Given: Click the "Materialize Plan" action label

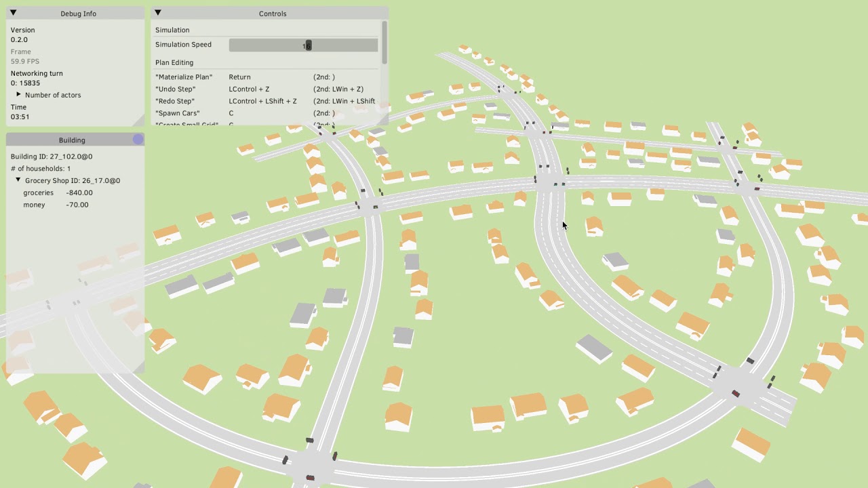Looking at the screenshot, I should [x=184, y=77].
